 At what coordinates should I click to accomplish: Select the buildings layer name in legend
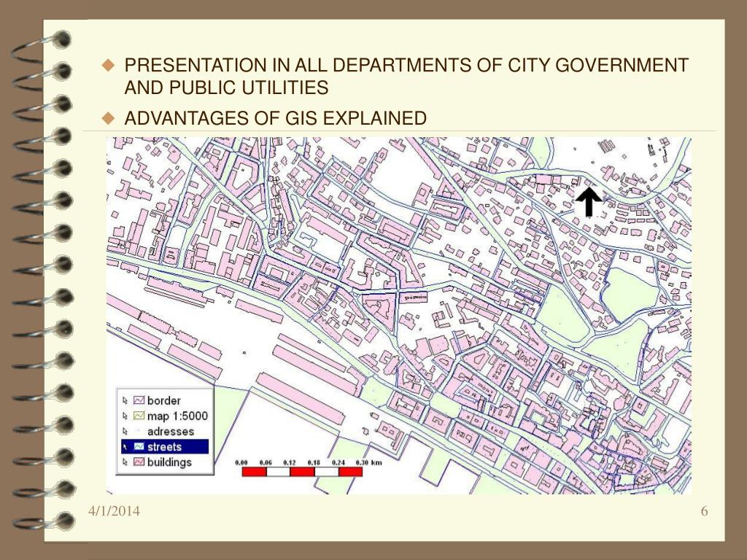click(169, 462)
